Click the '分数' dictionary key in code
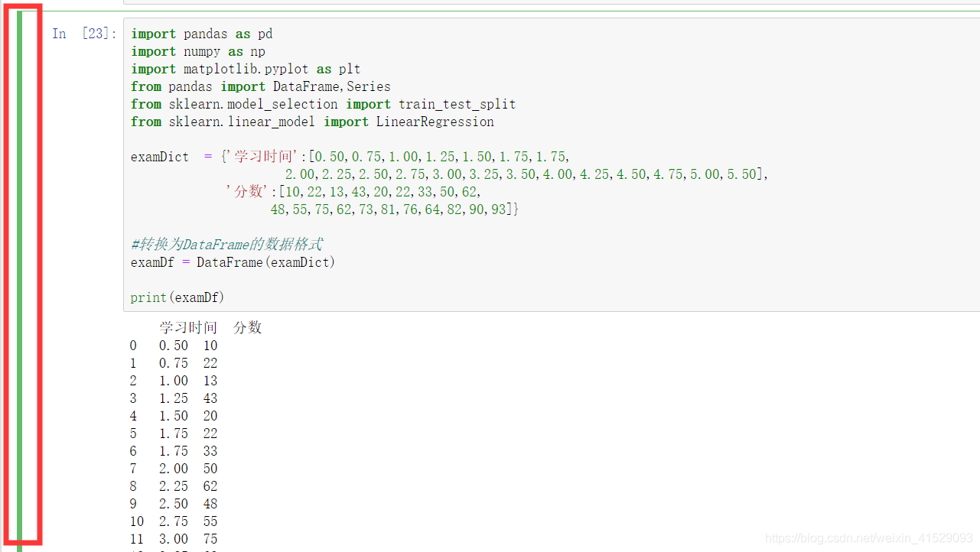 pyautogui.click(x=248, y=192)
